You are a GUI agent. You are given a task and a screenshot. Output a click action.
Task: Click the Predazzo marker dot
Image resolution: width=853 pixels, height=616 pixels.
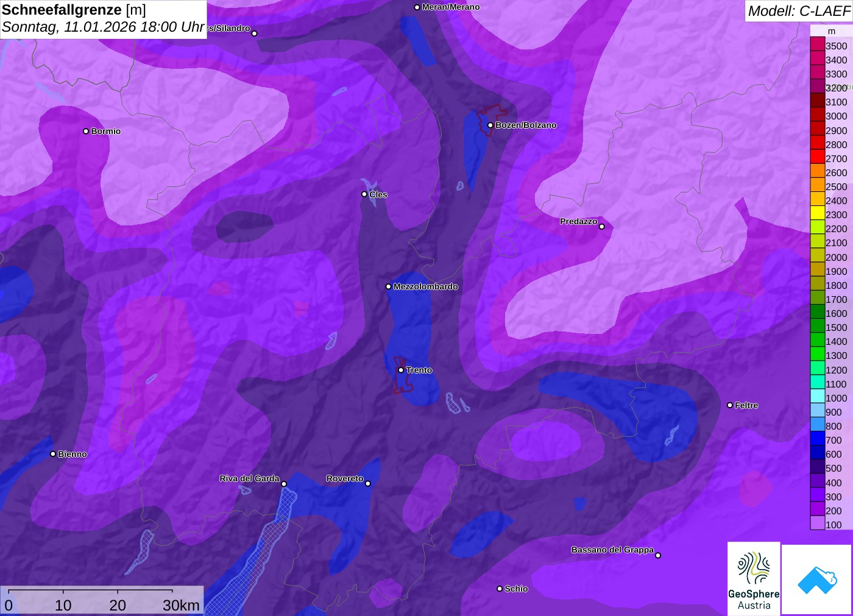pos(602,227)
